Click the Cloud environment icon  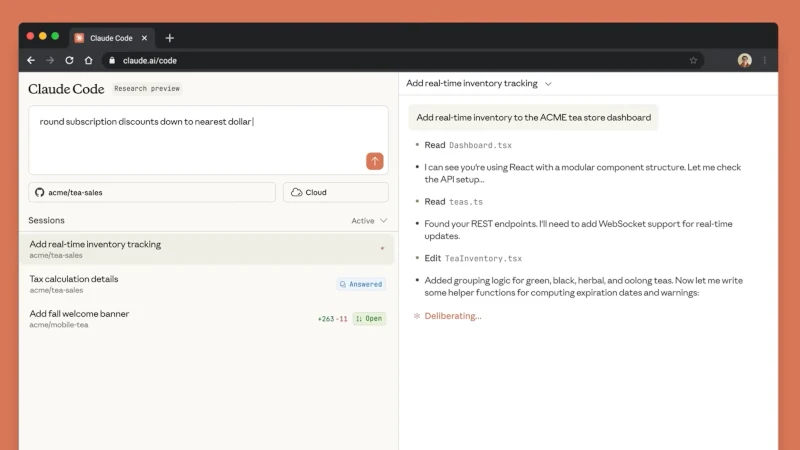tap(296, 192)
